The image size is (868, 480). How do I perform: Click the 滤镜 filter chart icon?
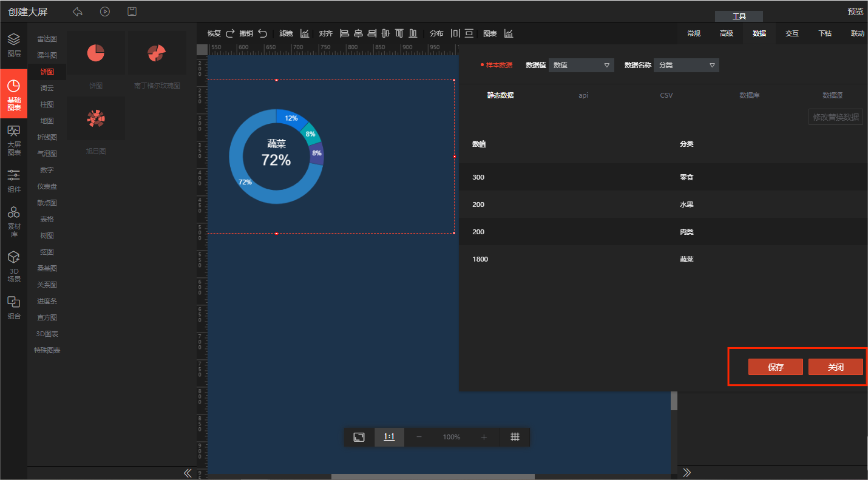[x=305, y=33]
